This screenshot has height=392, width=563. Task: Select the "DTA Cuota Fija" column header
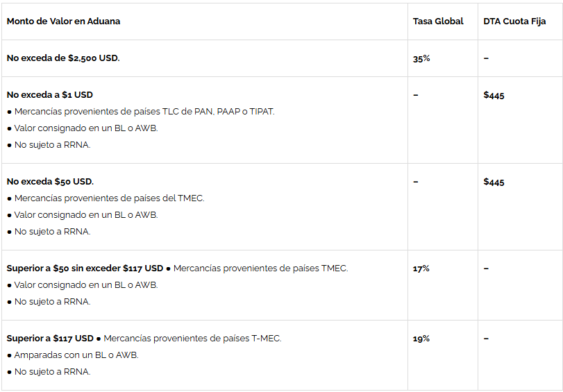coord(514,22)
